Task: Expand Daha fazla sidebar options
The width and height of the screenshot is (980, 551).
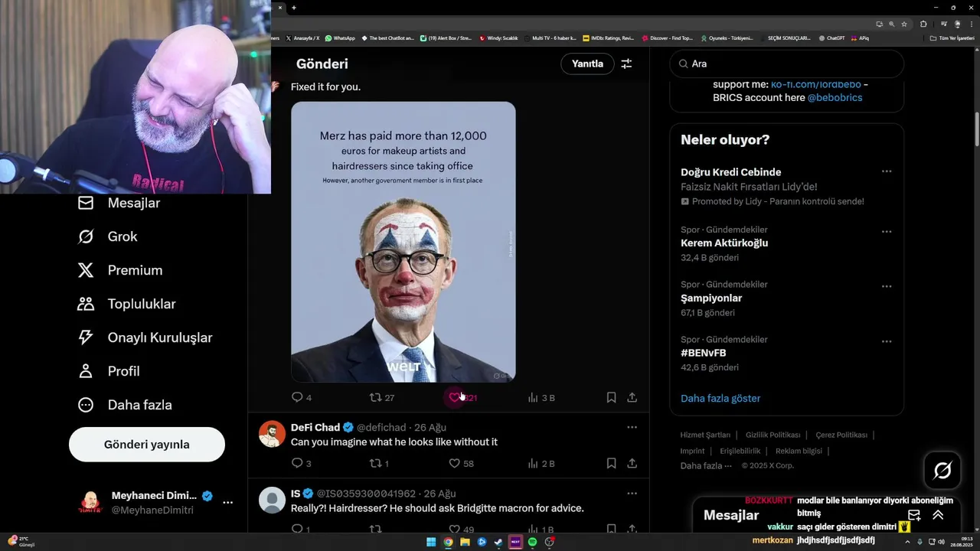Action: pyautogui.click(x=124, y=405)
